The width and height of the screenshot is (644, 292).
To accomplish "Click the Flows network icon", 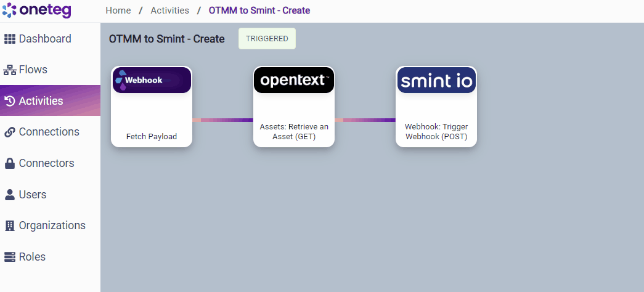I will (x=10, y=70).
